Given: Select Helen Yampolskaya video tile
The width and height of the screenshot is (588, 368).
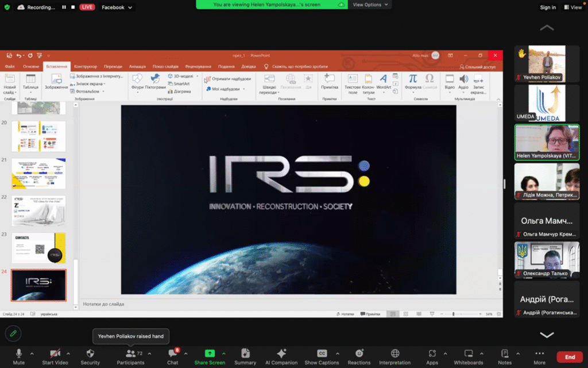Looking at the screenshot, I should (x=547, y=143).
